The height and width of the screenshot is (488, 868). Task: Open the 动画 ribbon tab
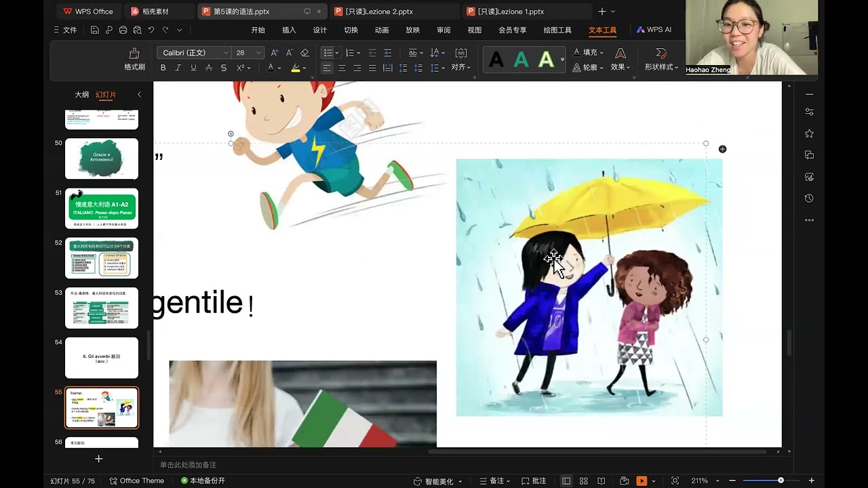coord(382,30)
